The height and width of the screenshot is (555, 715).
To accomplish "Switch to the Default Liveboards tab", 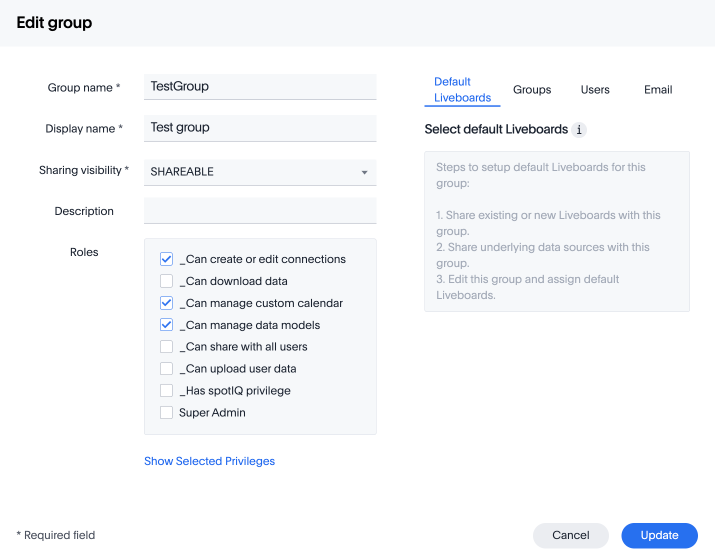I will [462, 90].
